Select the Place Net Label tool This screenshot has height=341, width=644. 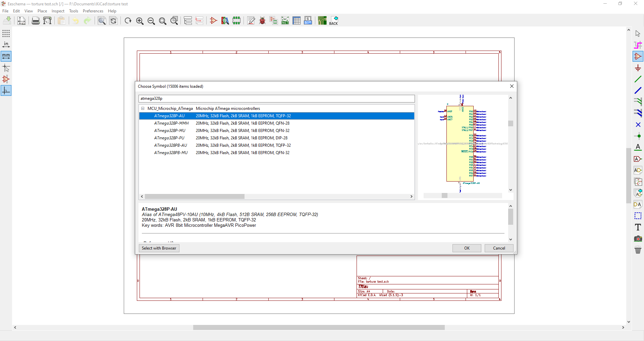638,147
